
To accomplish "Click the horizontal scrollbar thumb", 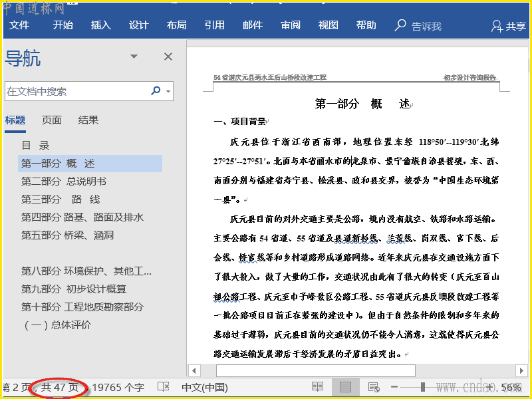I will tap(315, 370).
